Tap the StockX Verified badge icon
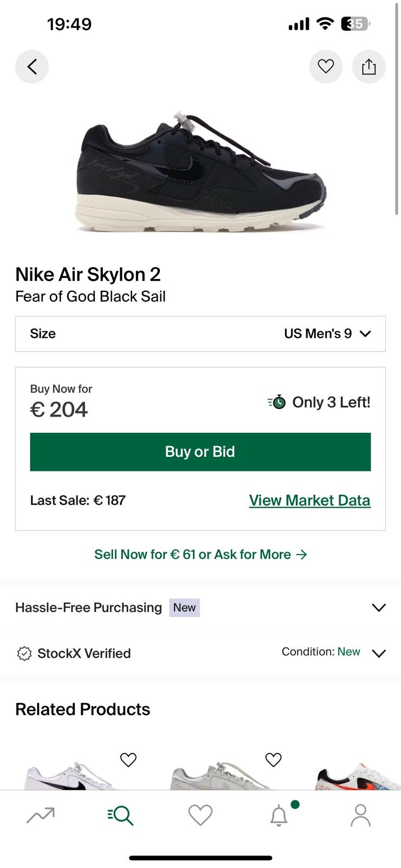This screenshot has height=868, width=401. [24, 654]
